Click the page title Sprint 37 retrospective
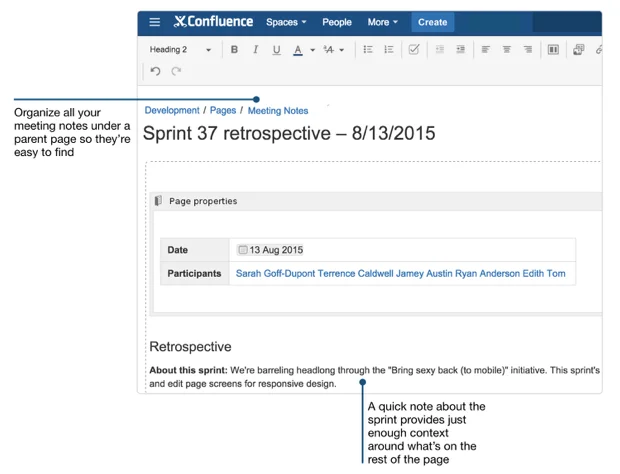 [289, 133]
